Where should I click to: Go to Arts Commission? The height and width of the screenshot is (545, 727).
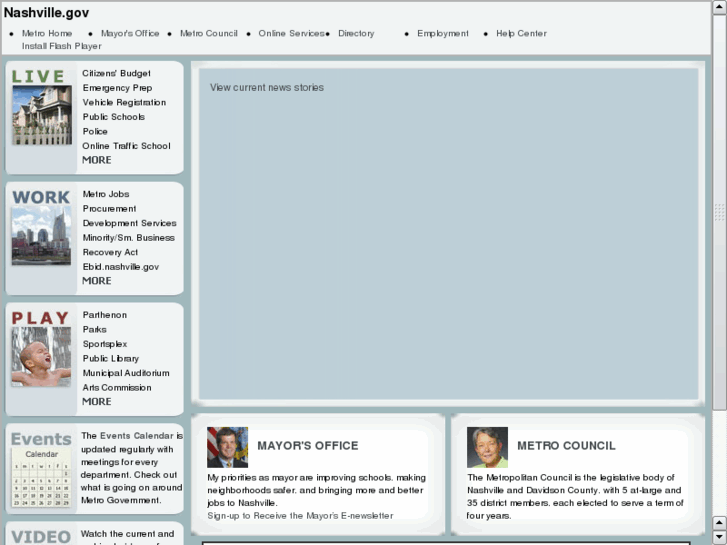click(117, 387)
